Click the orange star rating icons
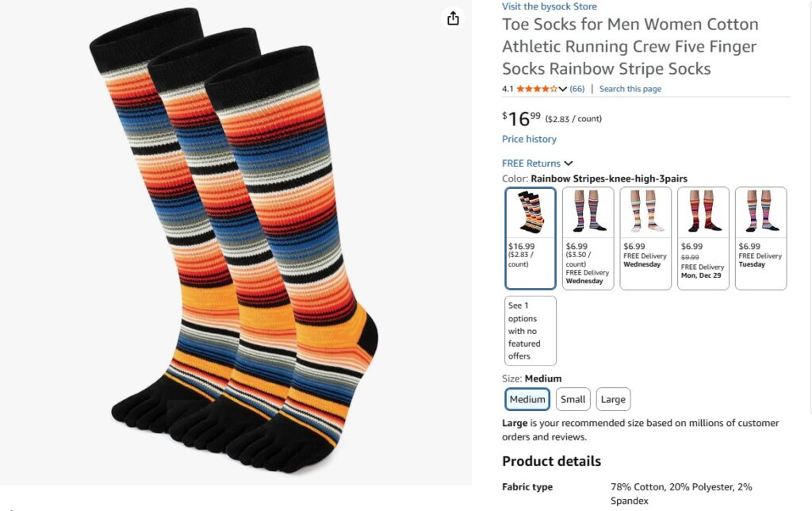The image size is (812, 511). (x=537, y=89)
